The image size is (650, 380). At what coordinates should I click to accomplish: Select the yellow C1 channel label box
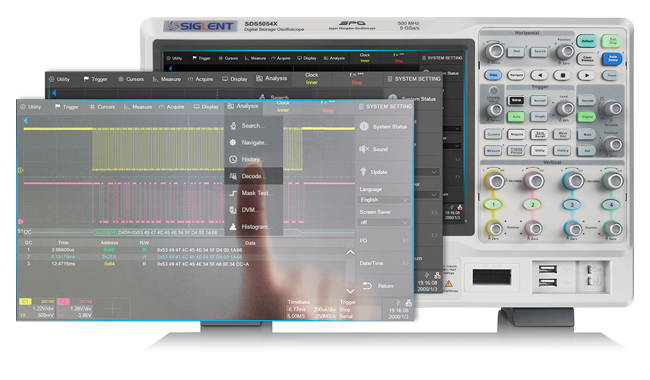click(26, 302)
